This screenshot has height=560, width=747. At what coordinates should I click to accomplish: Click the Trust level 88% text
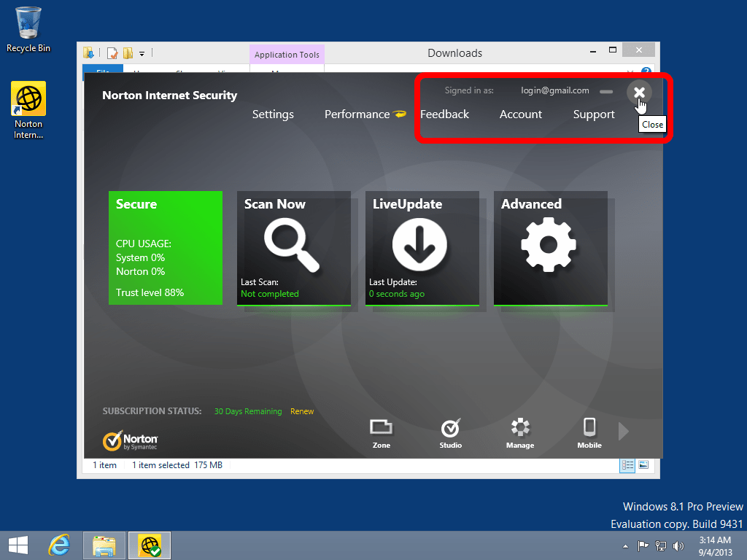tap(150, 293)
